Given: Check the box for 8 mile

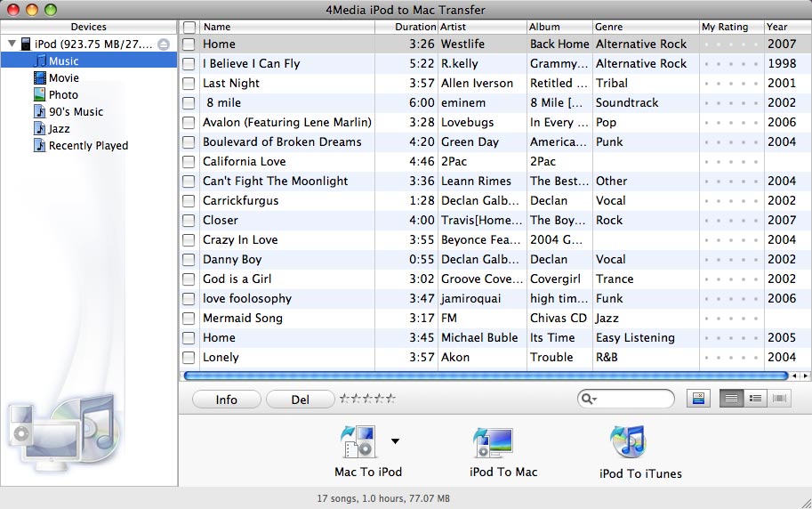Looking at the screenshot, I should coord(189,102).
